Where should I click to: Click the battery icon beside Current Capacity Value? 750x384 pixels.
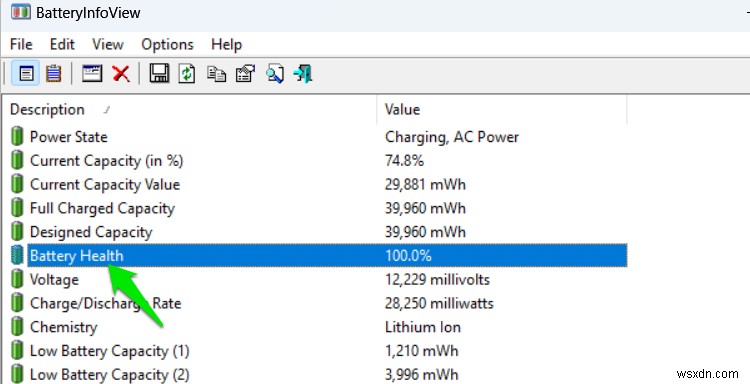[17, 184]
